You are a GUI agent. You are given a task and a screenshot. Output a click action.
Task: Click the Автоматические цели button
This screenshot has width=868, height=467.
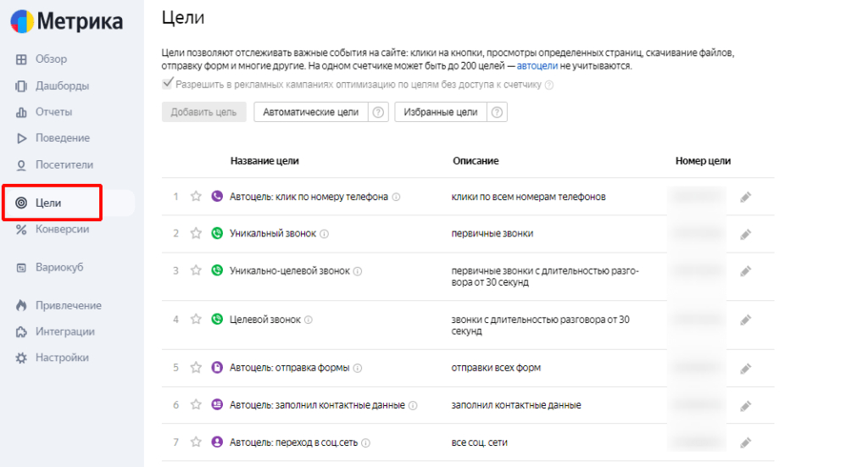[x=310, y=113]
